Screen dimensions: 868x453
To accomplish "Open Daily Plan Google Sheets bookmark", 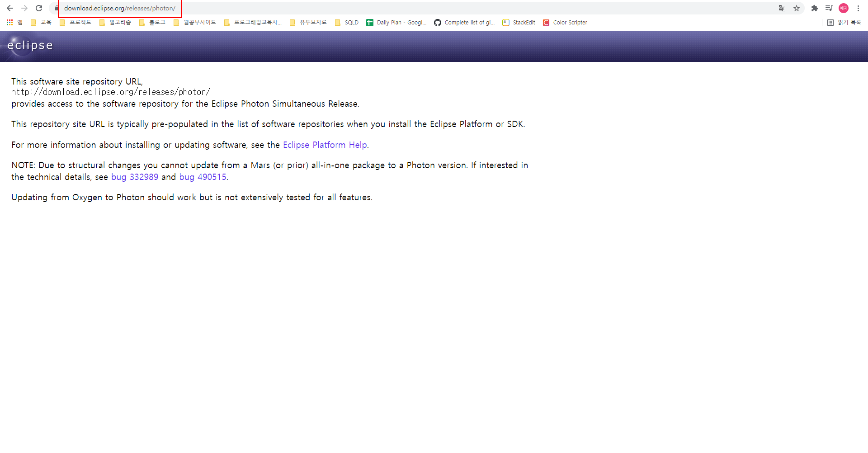I will coord(396,22).
